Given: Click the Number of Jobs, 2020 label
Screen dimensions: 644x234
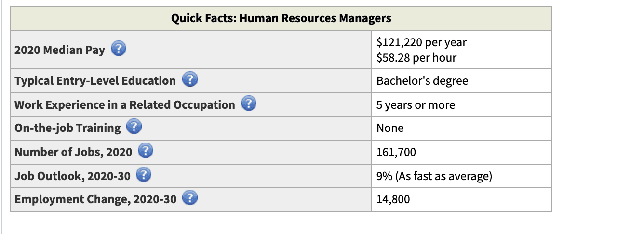Looking at the screenshot, I should tap(73, 152).
